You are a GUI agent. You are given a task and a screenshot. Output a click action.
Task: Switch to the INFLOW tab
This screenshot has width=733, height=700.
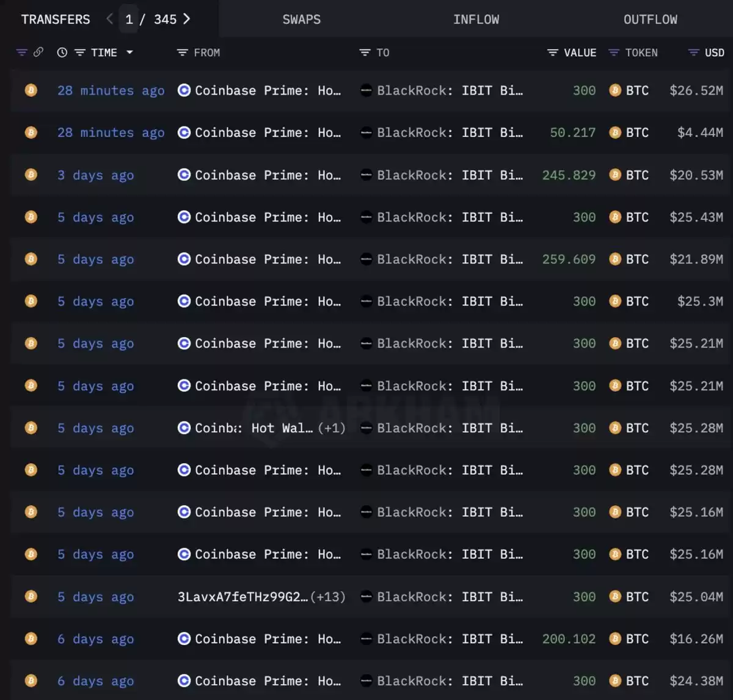coord(476,20)
